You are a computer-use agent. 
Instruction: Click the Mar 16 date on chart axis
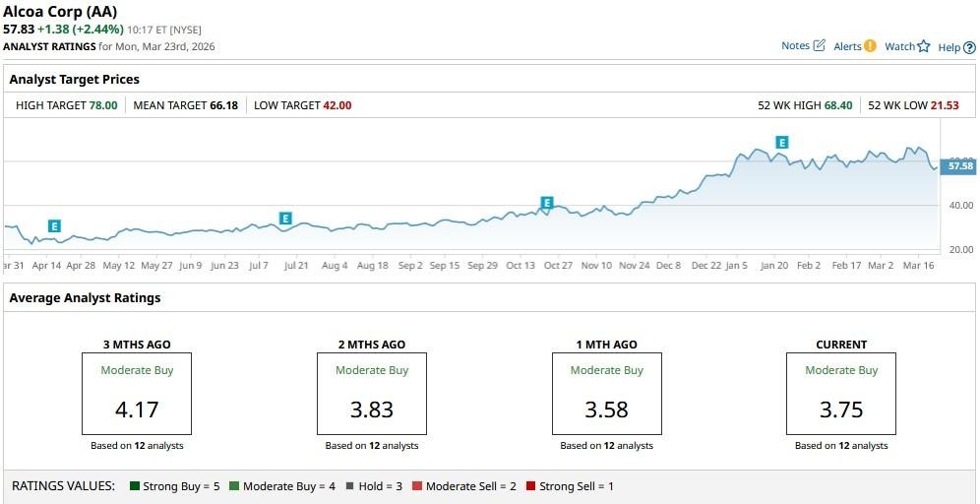[x=919, y=265]
